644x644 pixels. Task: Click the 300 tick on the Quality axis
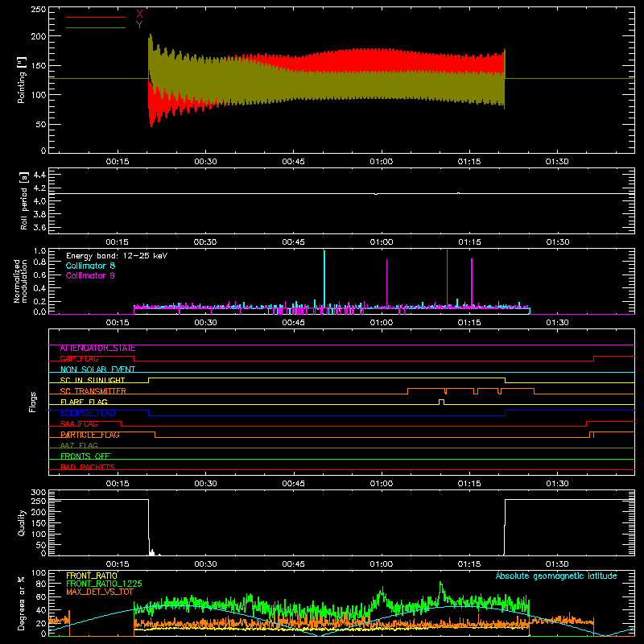[39, 493]
